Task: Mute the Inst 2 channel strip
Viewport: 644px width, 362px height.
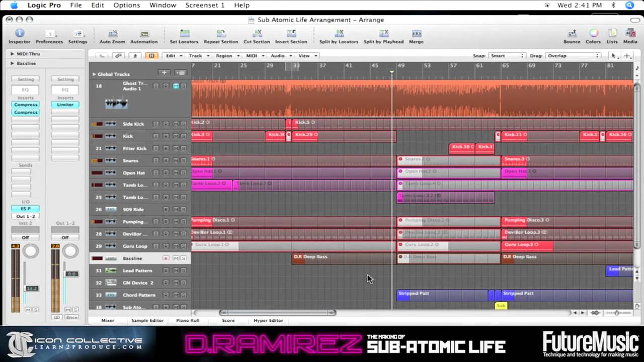Action: [28, 310]
